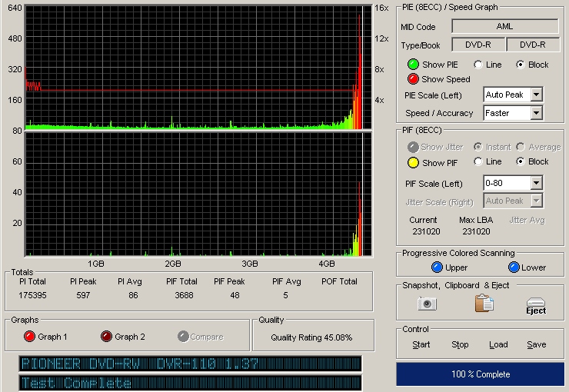Open PIE Scale Auto Peak dropdown
The width and height of the screenshot is (569, 392).
(536, 95)
